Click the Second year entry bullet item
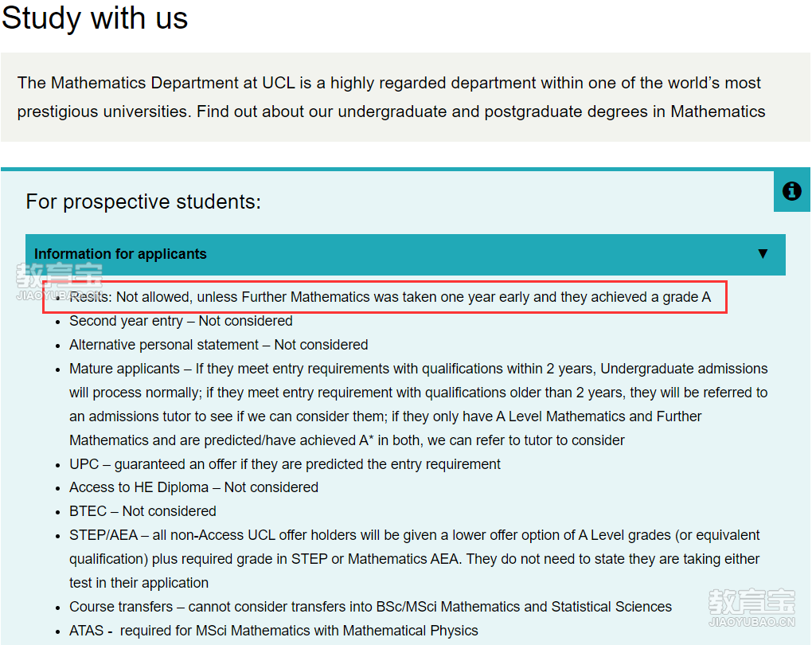This screenshot has height=645, width=812. pyautogui.click(x=181, y=321)
